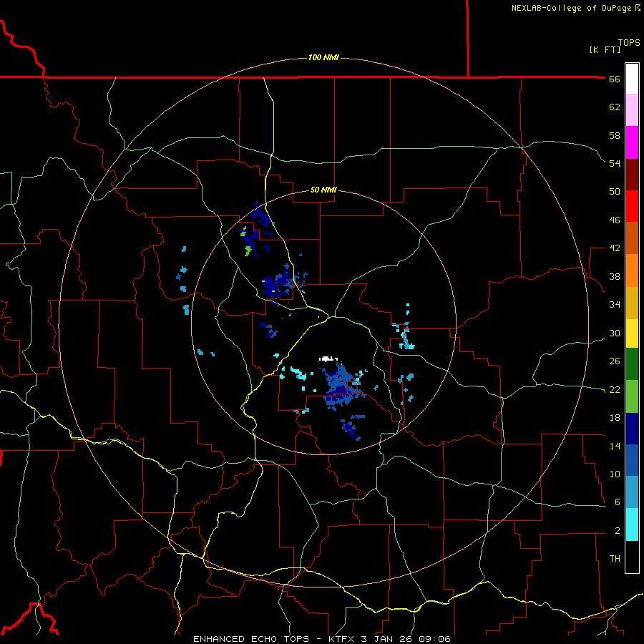The width and height of the screenshot is (644, 644).
Task: Click the 50 scale value
Action: tap(615, 191)
